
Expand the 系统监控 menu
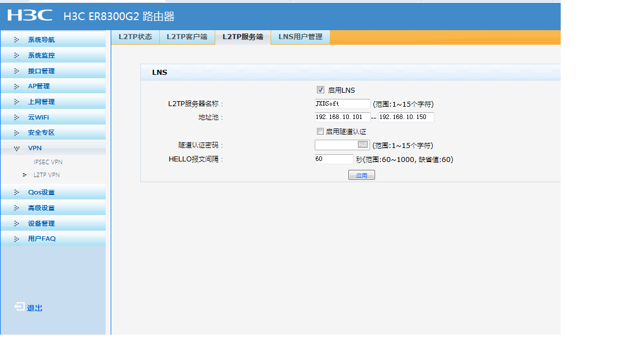coord(53,55)
